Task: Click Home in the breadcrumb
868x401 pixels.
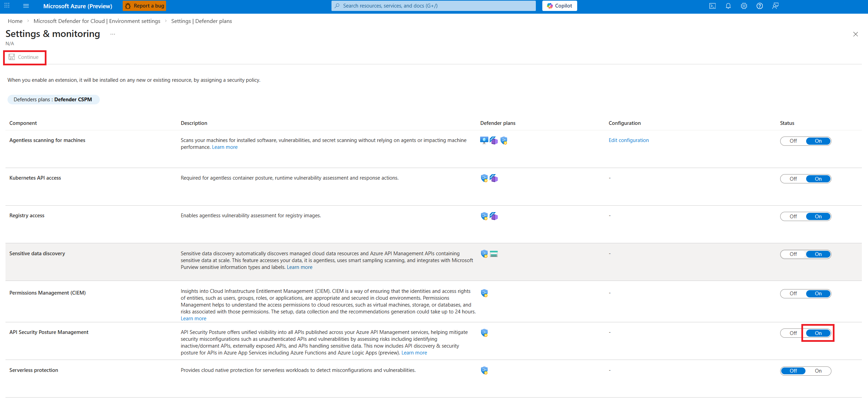Action: (15, 21)
